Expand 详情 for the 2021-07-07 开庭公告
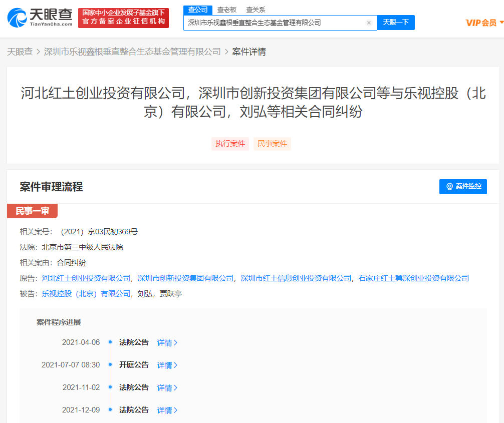This screenshot has width=504, height=423. pyautogui.click(x=167, y=365)
